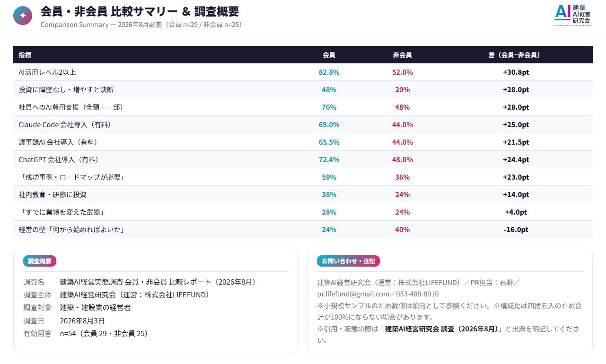
Task: Click the sparkle star icon beside the title
Action: tap(23, 16)
